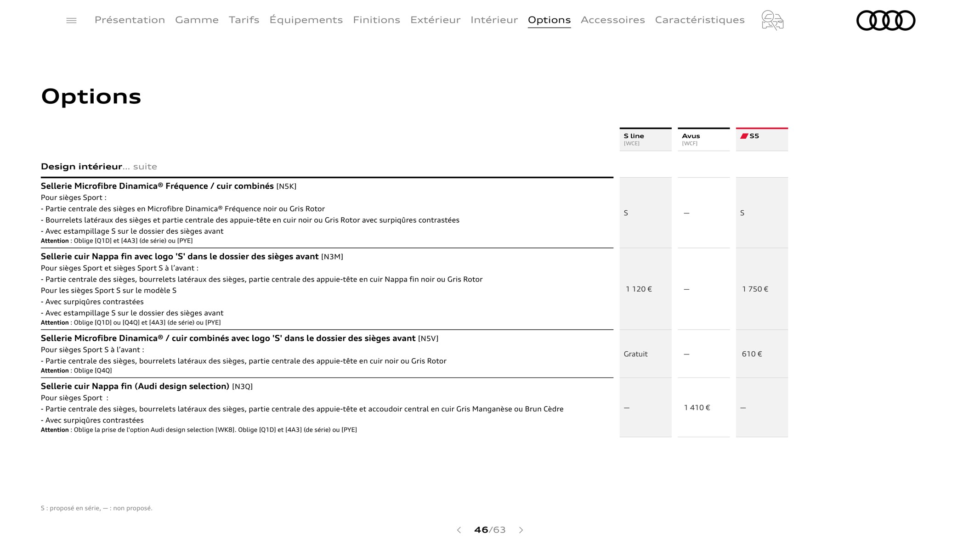Open the Caractéristiques tab

[700, 20]
